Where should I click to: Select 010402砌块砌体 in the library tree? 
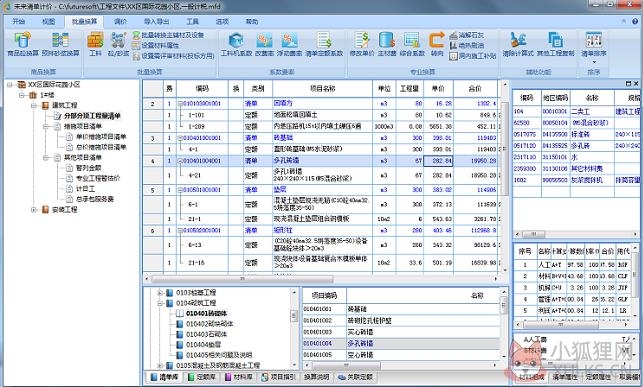point(209,324)
